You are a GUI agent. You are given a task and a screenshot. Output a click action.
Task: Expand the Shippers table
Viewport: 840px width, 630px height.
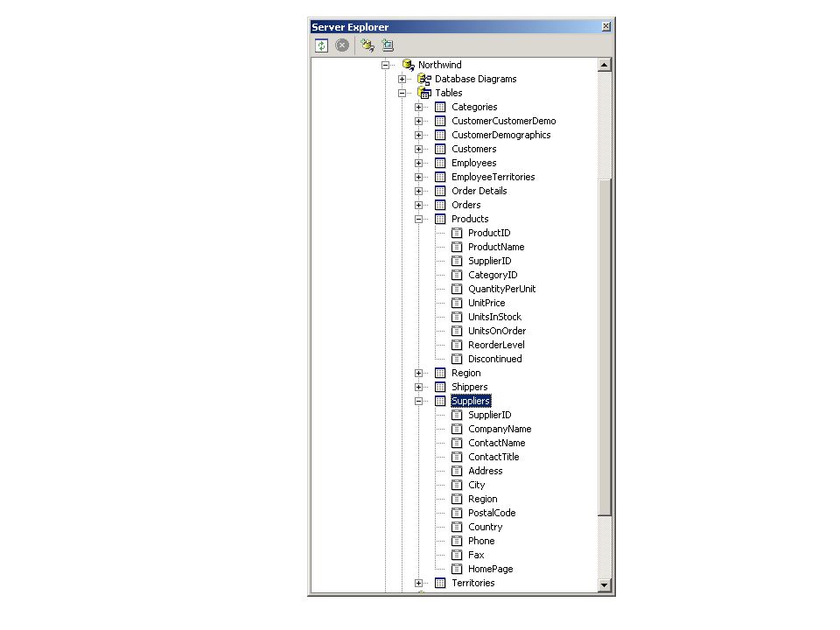click(x=418, y=387)
